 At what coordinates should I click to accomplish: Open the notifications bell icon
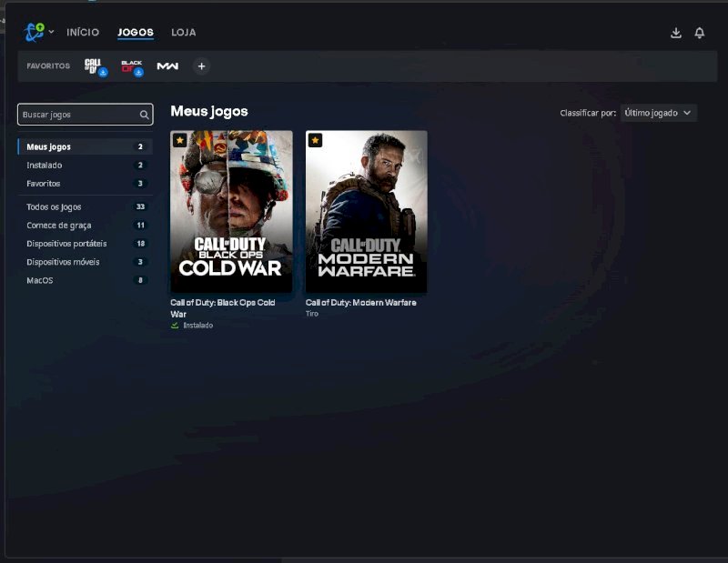click(x=699, y=33)
